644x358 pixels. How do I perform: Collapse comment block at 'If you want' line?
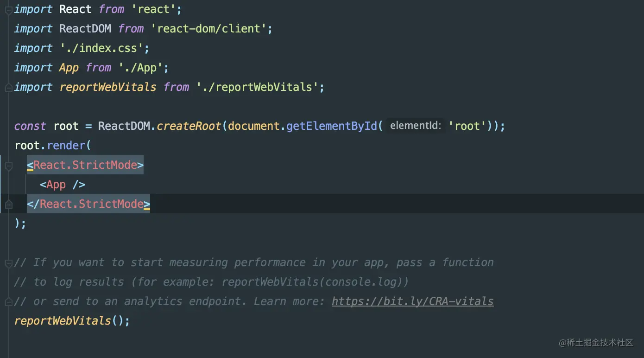8,263
